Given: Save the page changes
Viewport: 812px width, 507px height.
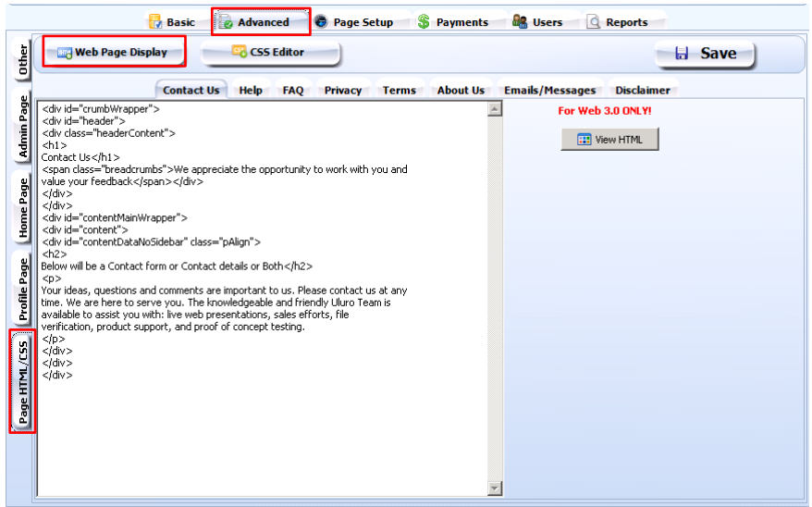Looking at the screenshot, I should tap(706, 53).
